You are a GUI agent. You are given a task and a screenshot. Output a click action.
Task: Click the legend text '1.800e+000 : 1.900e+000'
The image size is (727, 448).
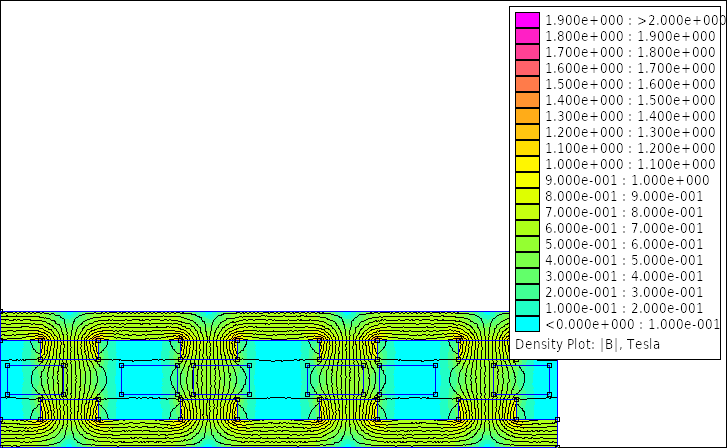tap(630, 36)
